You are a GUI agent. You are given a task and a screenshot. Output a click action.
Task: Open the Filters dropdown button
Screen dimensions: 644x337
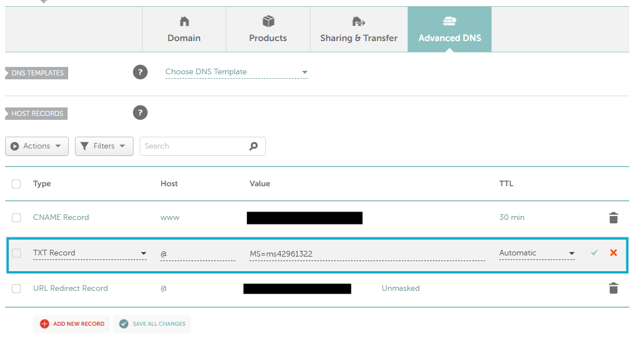click(x=104, y=146)
